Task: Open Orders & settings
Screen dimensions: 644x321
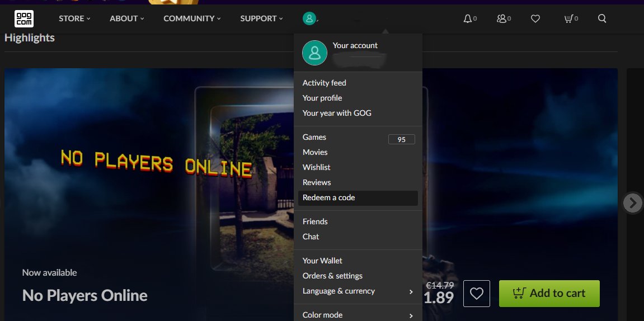Action: click(333, 276)
